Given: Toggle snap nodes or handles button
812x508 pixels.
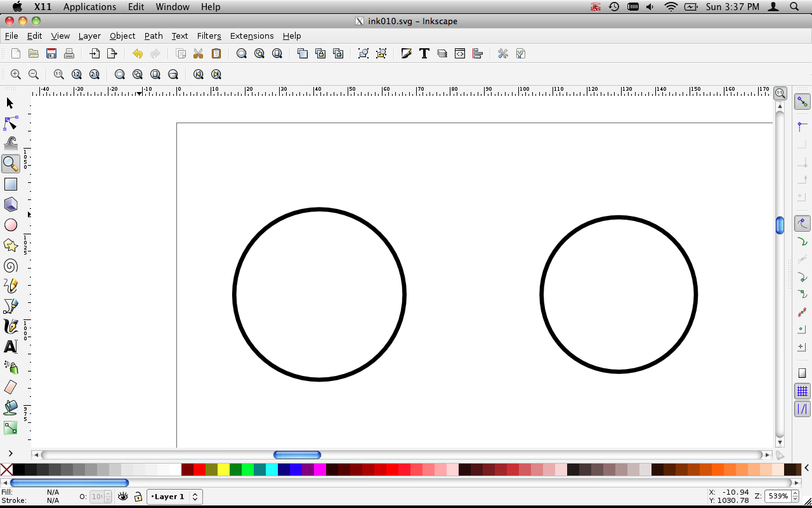Looking at the screenshot, I should [x=802, y=224].
